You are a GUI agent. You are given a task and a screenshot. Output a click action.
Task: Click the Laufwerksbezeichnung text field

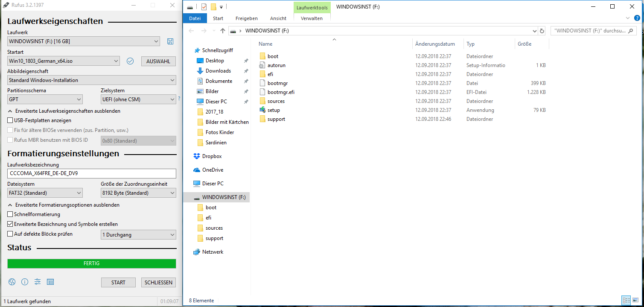point(92,173)
